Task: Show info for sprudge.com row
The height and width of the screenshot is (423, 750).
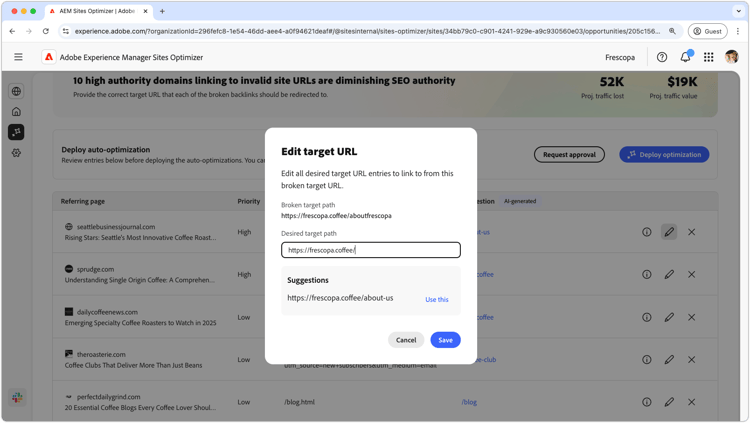Action: coord(647,274)
